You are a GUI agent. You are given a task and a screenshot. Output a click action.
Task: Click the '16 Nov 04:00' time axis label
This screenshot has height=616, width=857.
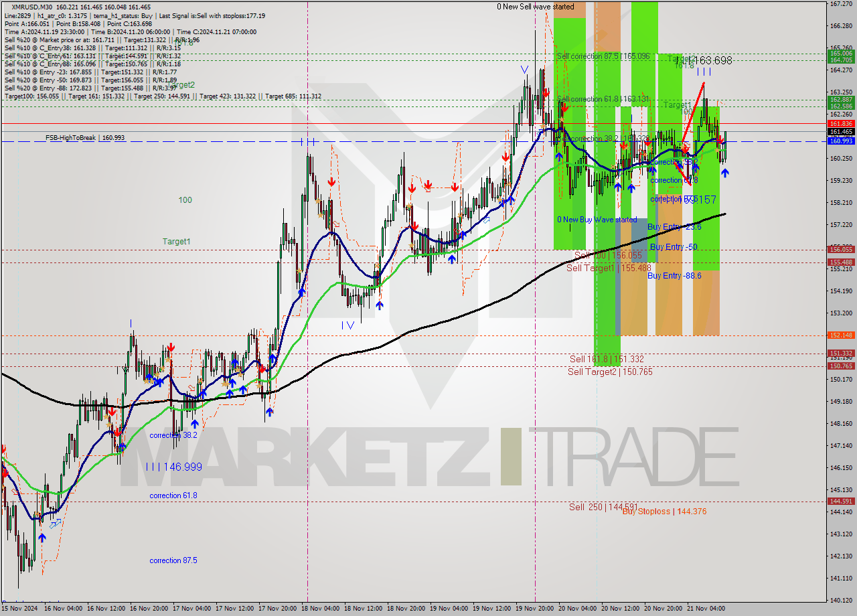click(65, 609)
